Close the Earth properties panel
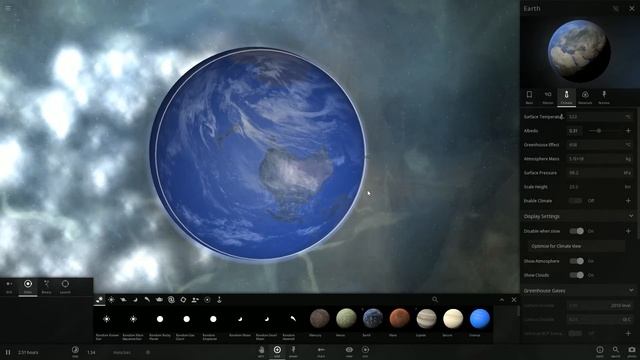 click(x=632, y=8)
